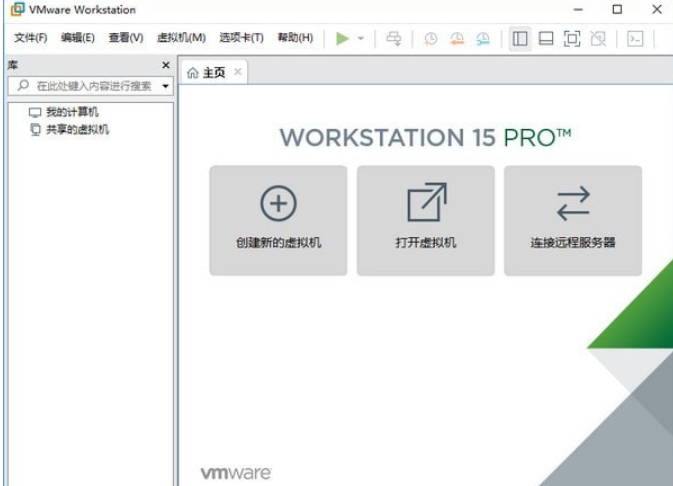Open the 查看(V) menu
This screenshot has width=673, height=486.
click(x=126, y=38)
